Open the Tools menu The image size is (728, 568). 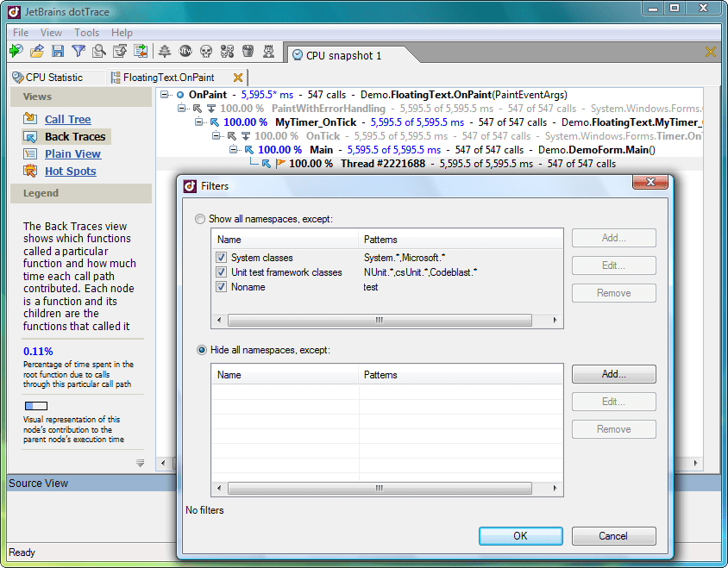(86, 33)
